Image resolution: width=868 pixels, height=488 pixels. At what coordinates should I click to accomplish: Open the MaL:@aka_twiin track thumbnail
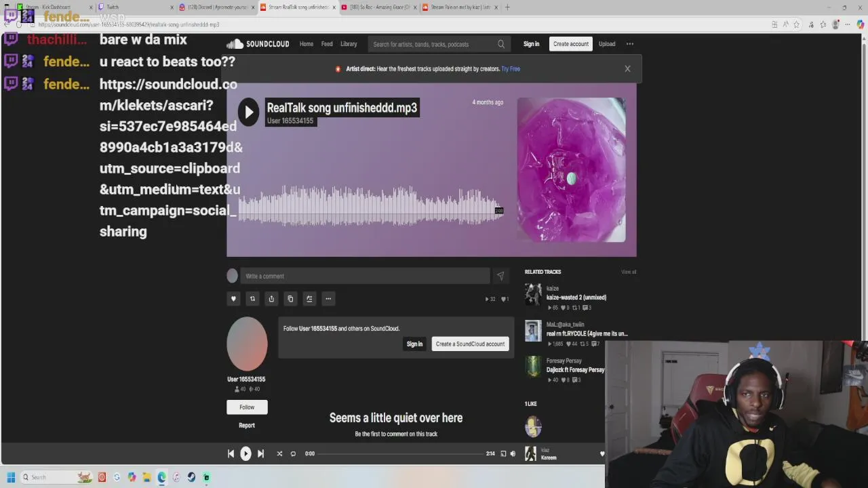[x=533, y=331]
